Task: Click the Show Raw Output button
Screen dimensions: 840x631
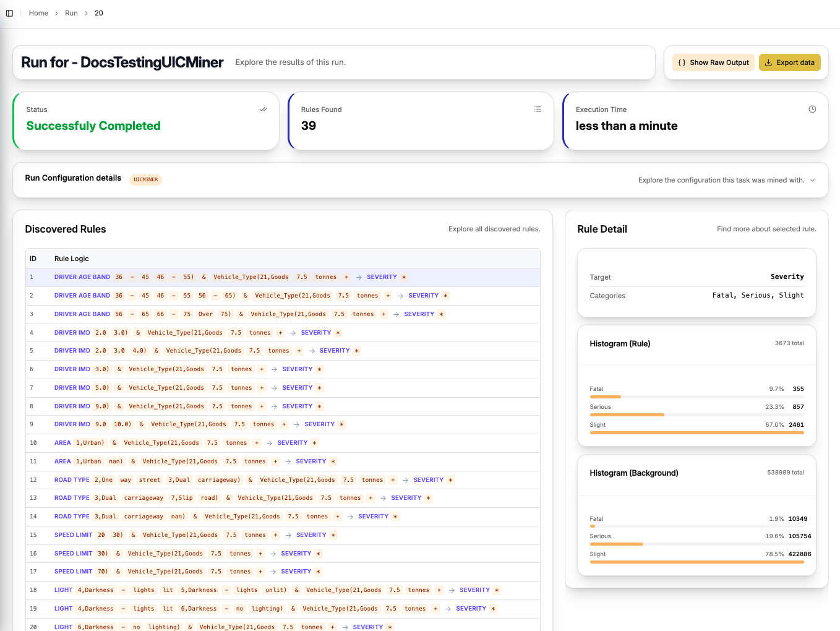Action: coord(713,62)
